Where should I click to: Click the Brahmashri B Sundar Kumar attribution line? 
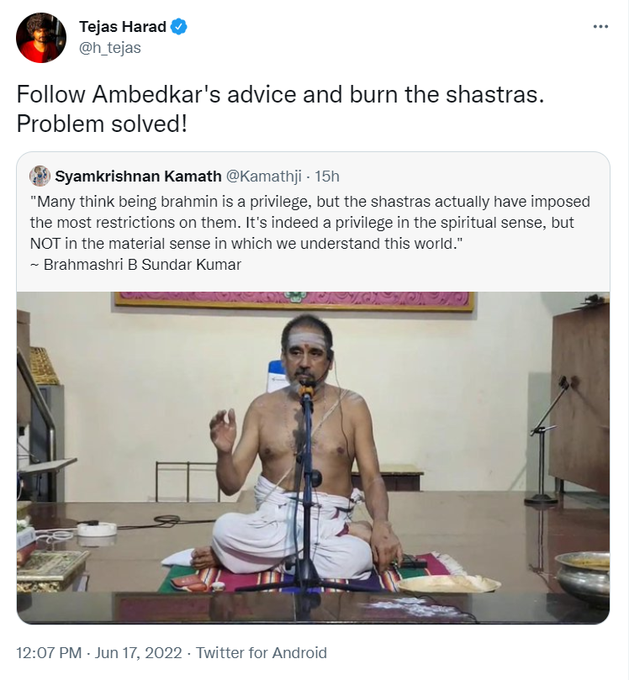(135, 265)
